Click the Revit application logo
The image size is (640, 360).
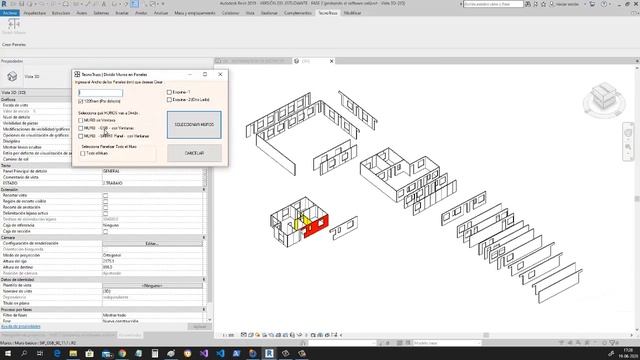pos(4,4)
